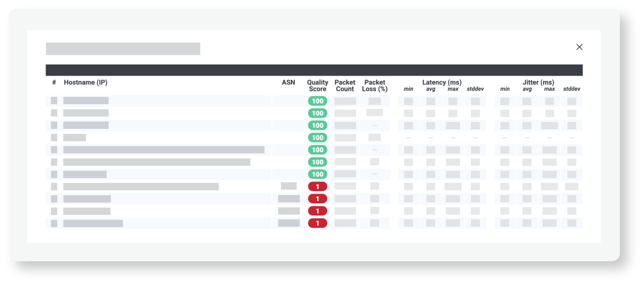Sort by Latency avg column
Viewport: 644px width, 285px height.
click(431, 89)
